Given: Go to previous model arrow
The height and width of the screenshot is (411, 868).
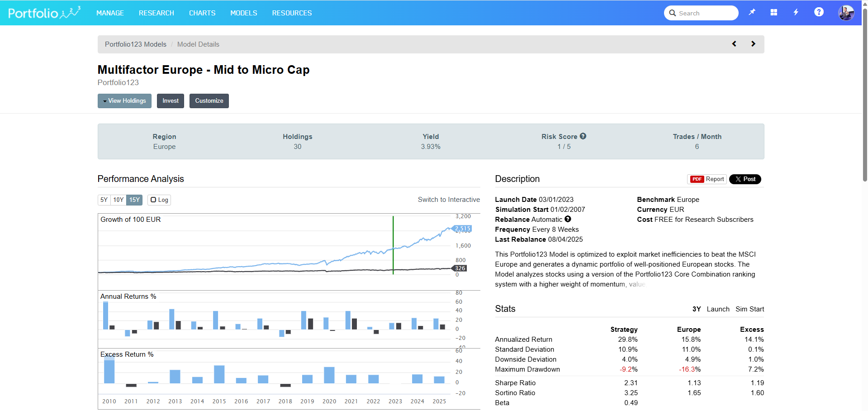Looking at the screenshot, I should 734,44.
